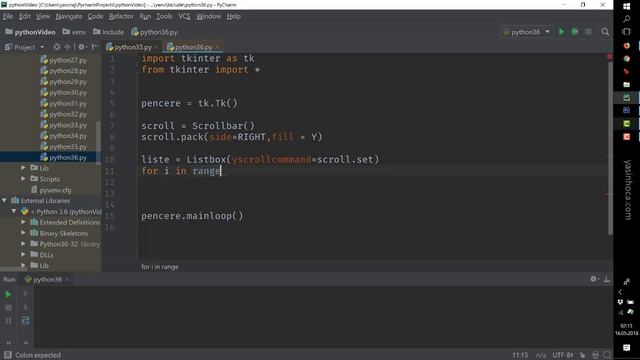
Task: Expand Extended Definitions node
Action: pos(23,222)
